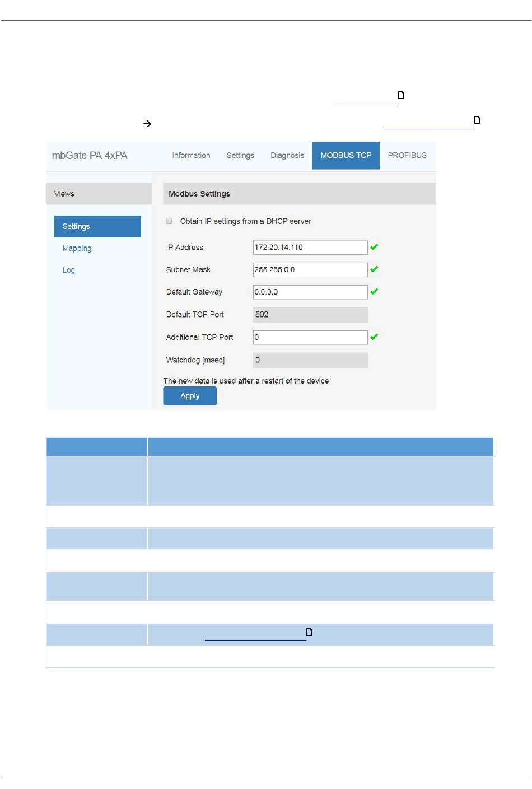Screen dimensions: 532x789
Task: Click the Apply button
Action: click(190, 396)
